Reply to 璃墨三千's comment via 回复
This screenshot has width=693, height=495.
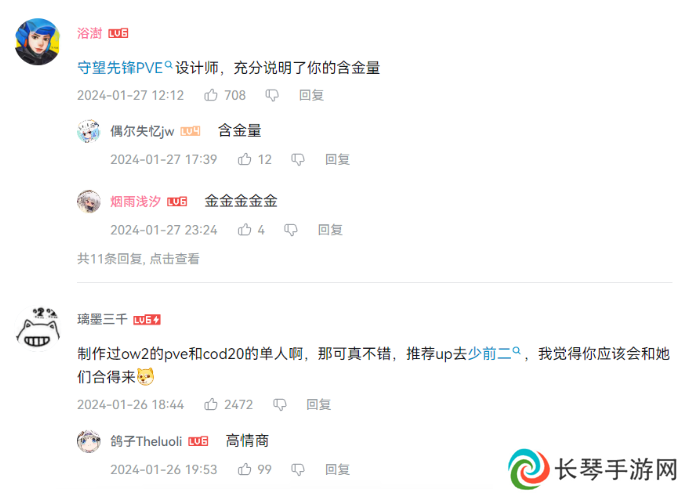[319, 404]
